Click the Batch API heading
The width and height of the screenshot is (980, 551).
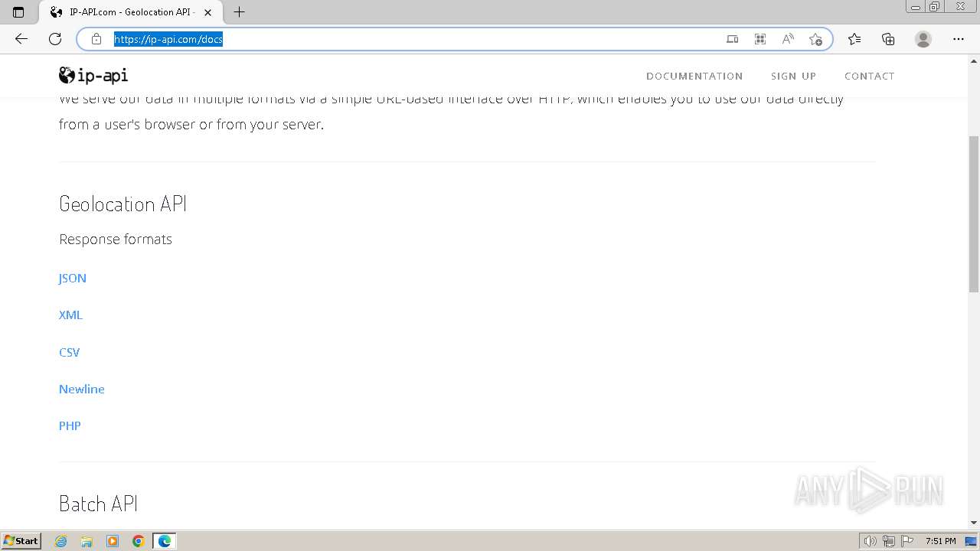(x=98, y=504)
